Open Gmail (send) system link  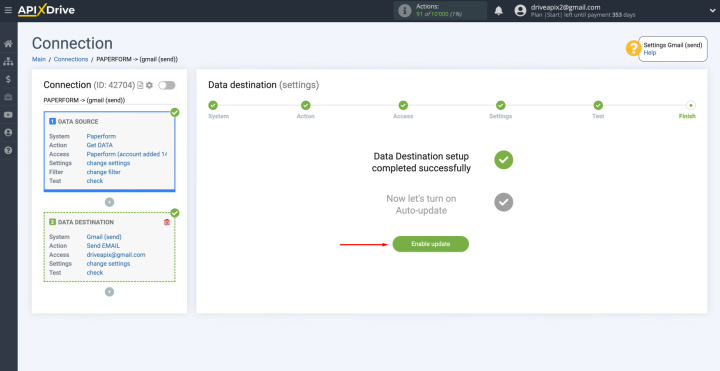[104, 237]
